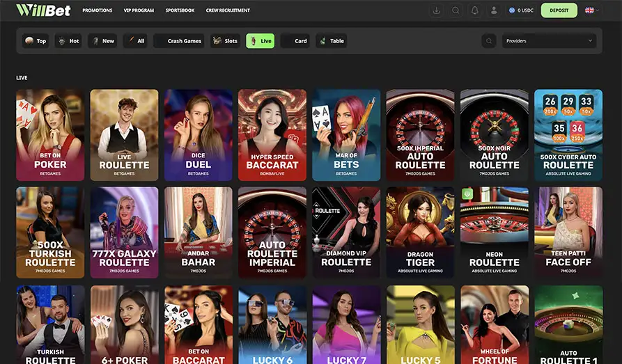Viewport: 622px width, 364px height.
Task: Open 500x Noir Auto Roulette
Action: tap(495, 135)
